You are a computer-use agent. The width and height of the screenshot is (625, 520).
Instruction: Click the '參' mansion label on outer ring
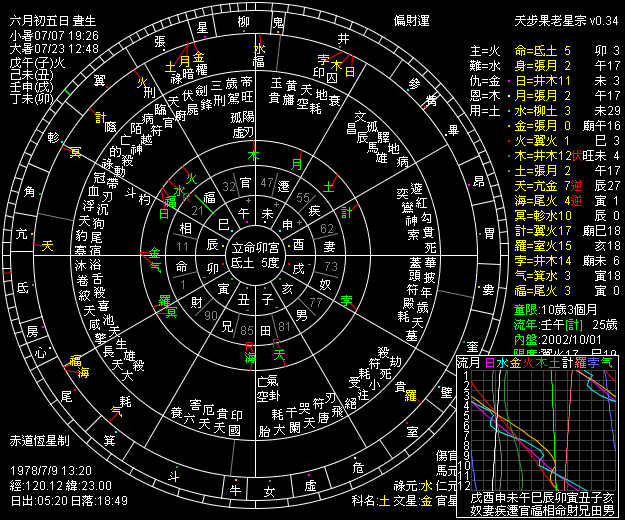click(415, 84)
